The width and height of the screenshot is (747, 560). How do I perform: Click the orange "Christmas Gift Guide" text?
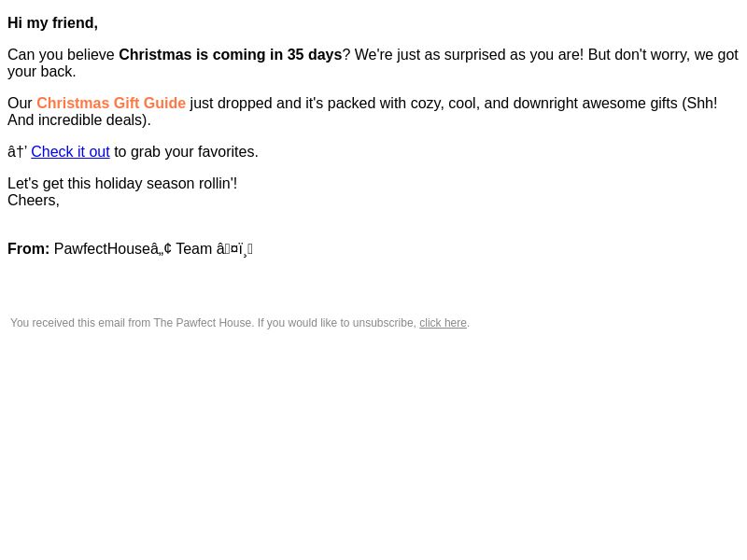click(x=111, y=104)
